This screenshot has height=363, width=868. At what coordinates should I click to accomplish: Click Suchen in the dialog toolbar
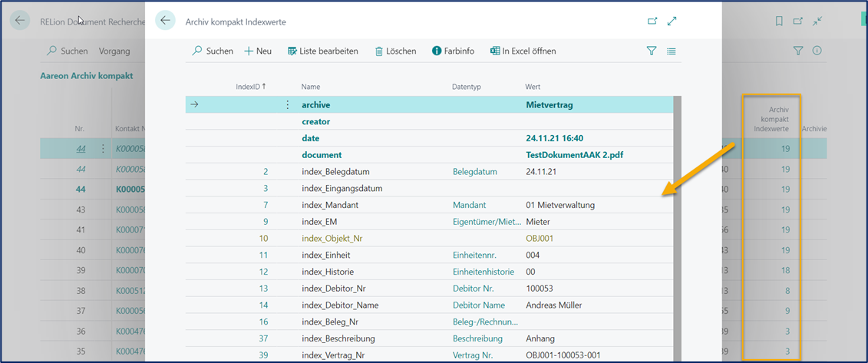point(213,51)
